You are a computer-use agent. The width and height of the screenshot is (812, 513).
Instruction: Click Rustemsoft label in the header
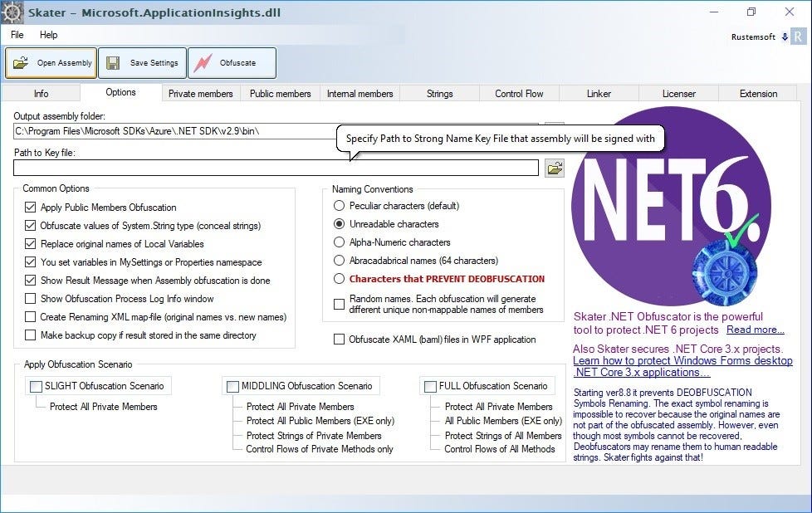[x=753, y=37]
